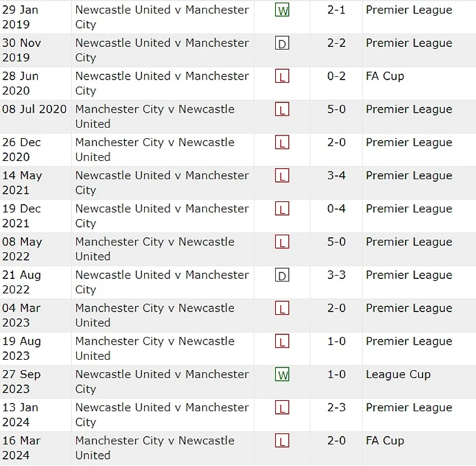This screenshot has width=476, height=466.
Task: Click the red L badge for 28 Jun 2020
Action: (x=282, y=76)
